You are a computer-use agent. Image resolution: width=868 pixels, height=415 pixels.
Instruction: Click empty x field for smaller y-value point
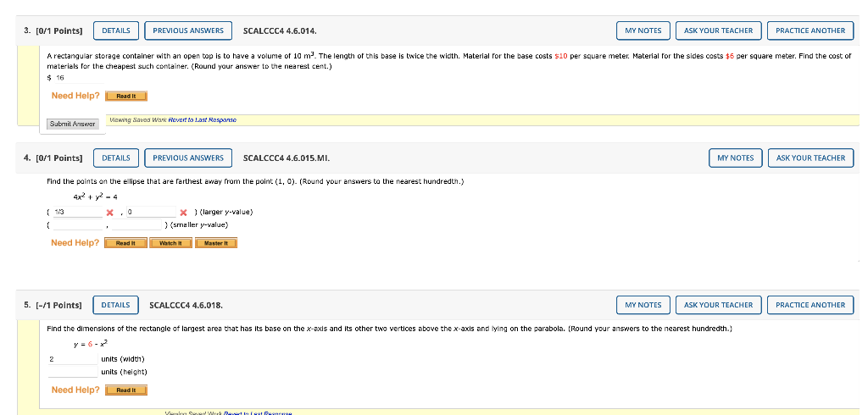(x=77, y=224)
